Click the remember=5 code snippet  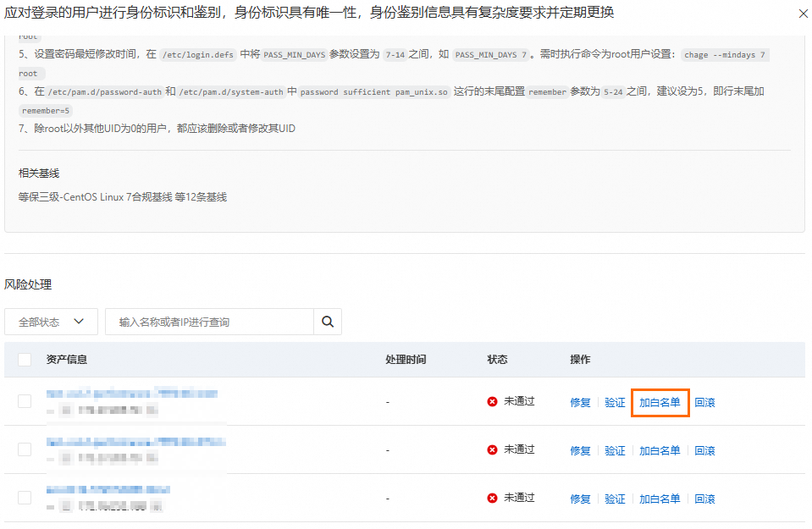[x=46, y=111]
